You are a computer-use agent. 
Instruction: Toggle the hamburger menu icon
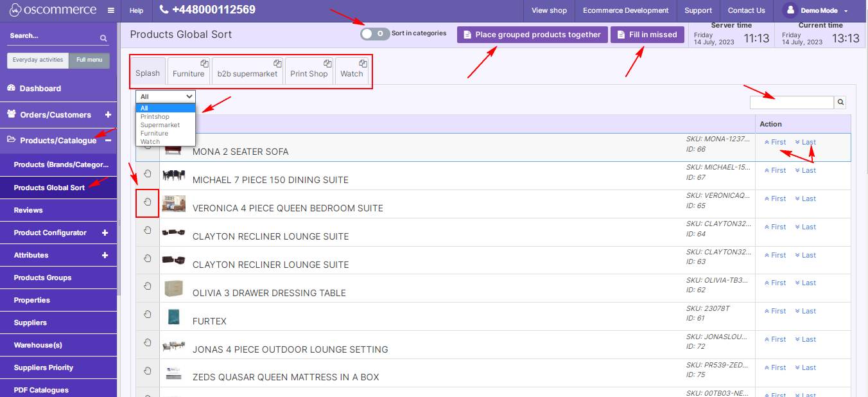[x=111, y=10]
